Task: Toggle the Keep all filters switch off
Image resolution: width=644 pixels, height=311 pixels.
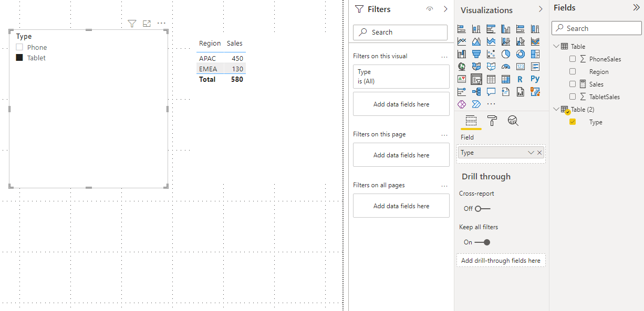Action: 482,242
